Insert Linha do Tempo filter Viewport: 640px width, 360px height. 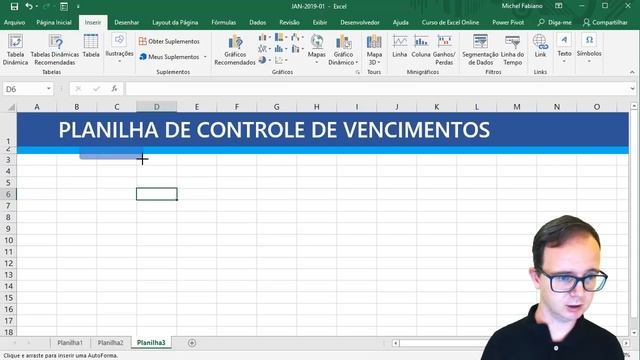click(x=512, y=50)
